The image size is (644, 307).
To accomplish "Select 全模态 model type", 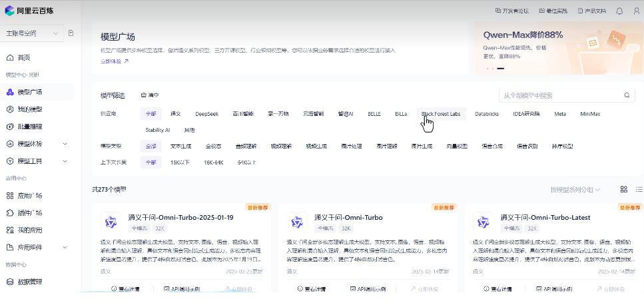I will [x=214, y=146].
